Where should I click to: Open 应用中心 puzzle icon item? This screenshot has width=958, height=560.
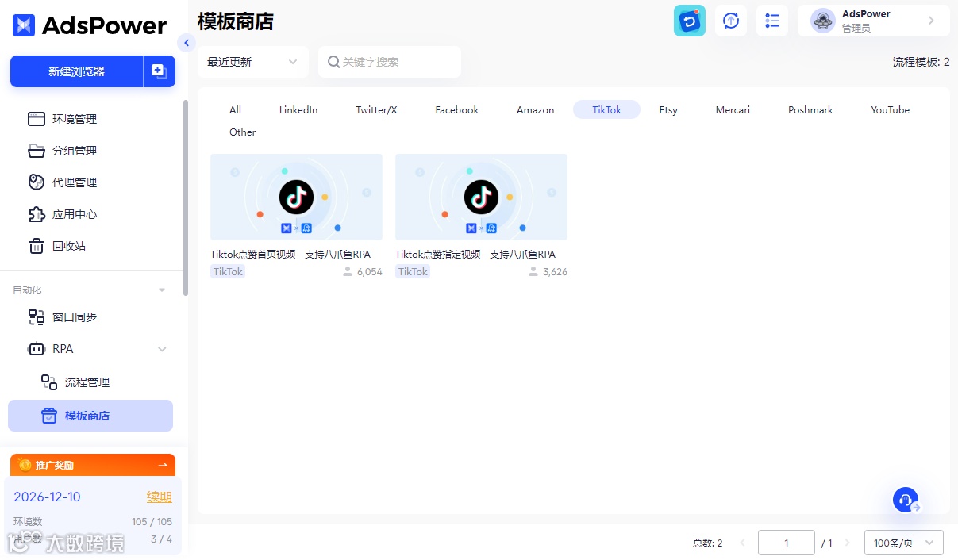[x=74, y=214]
